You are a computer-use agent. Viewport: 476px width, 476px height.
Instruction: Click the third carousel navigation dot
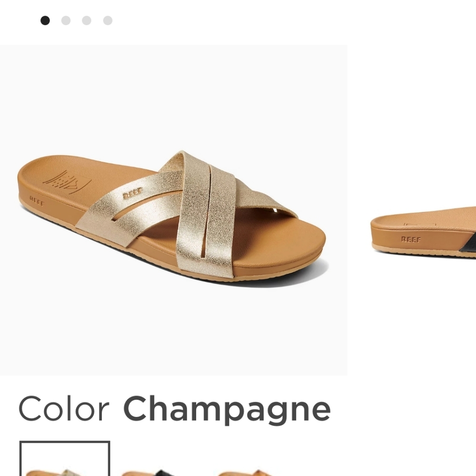[87, 20]
